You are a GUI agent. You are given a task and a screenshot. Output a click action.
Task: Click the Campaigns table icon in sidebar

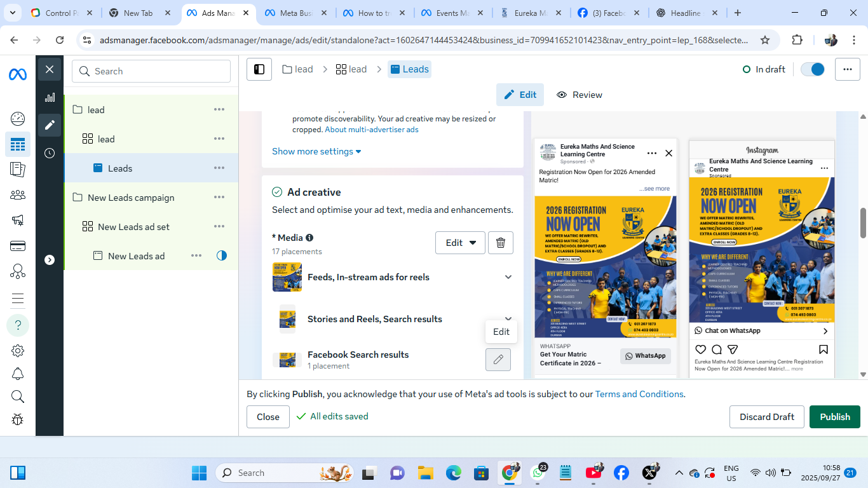18,144
